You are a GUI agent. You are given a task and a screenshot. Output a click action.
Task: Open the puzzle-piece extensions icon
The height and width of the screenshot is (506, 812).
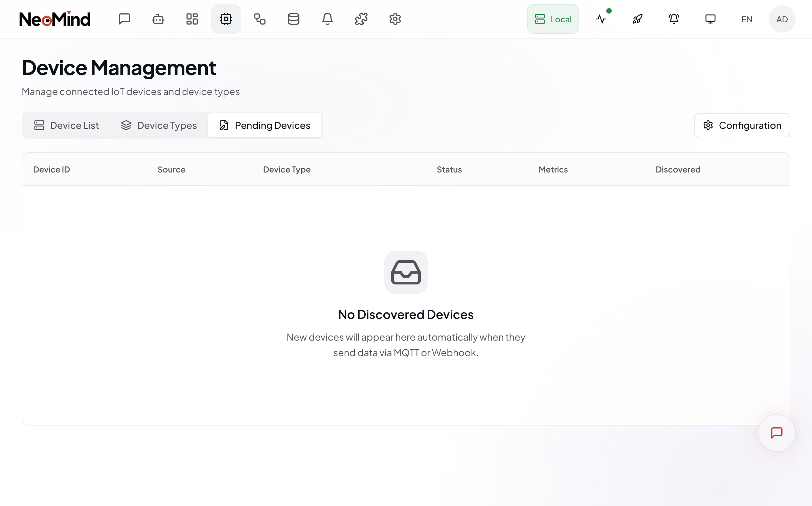[361, 19]
